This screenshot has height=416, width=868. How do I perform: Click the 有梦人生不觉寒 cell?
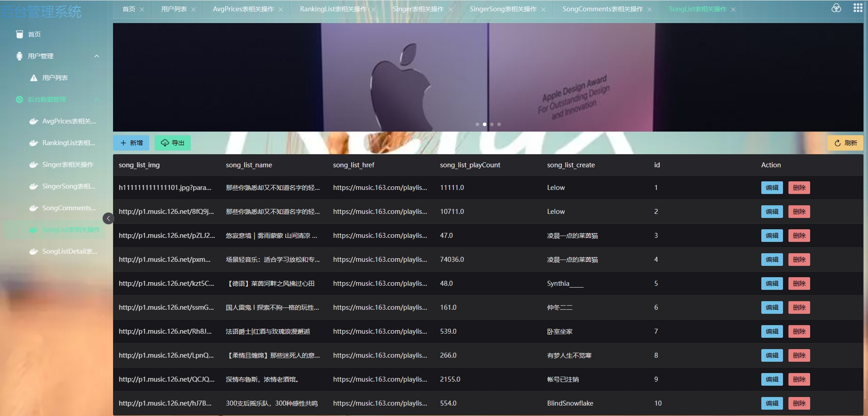click(569, 355)
